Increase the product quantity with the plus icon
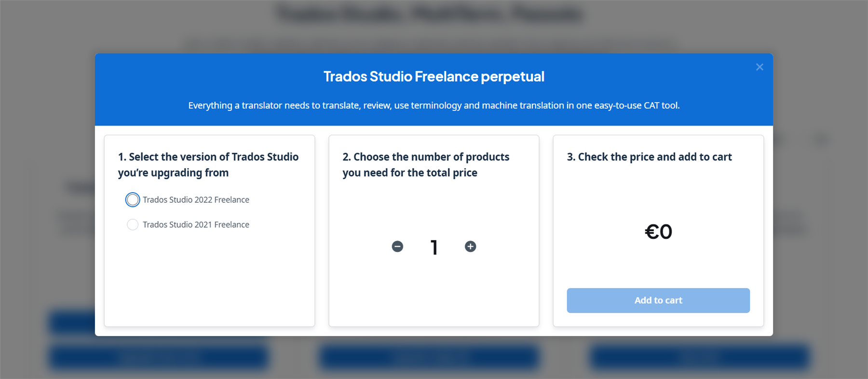This screenshot has height=379, width=868. (x=470, y=246)
